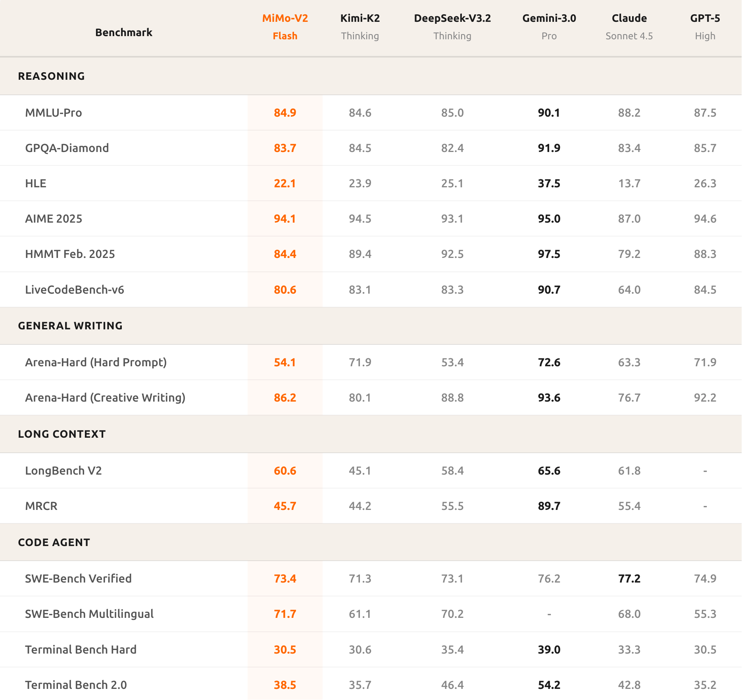Select the "GPQA-Diamond" row label
The height and width of the screenshot is (700, 742).
pyautogui.click(x=67, y=148)
